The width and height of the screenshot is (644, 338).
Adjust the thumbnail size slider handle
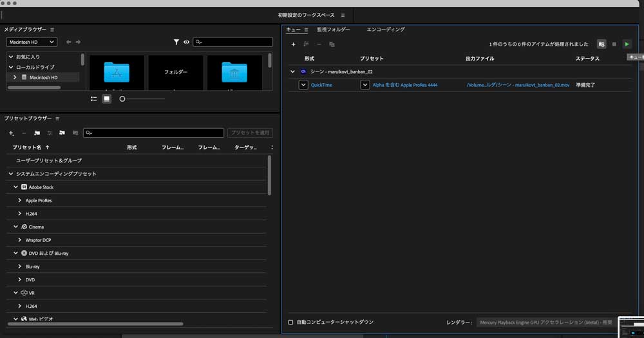[122, 99]
